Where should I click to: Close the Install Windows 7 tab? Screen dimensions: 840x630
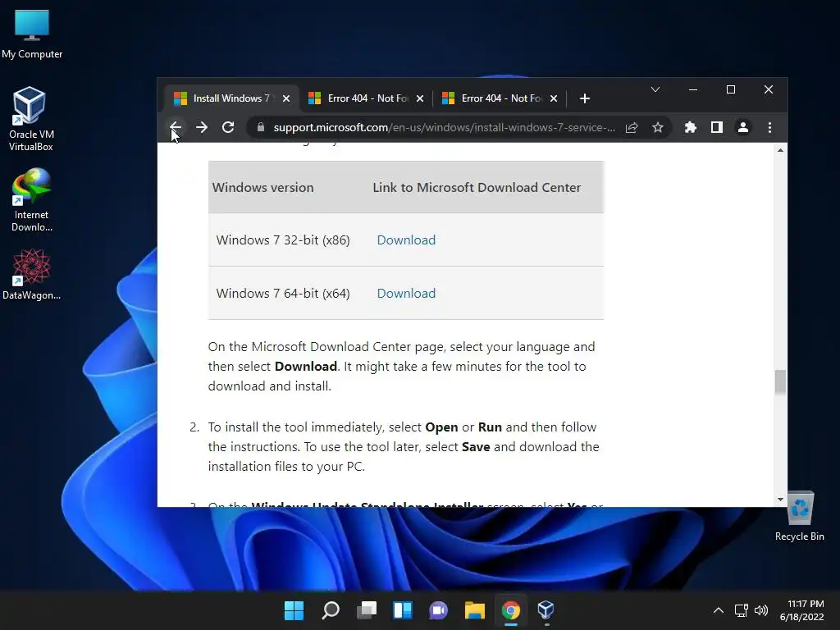point(286,98)
